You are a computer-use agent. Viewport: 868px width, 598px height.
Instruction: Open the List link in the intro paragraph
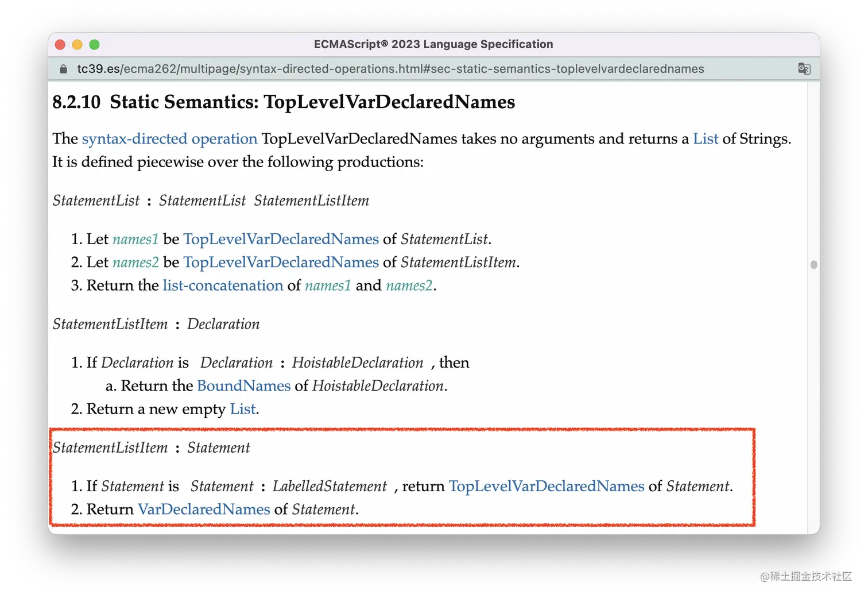(x=706, y=139)
